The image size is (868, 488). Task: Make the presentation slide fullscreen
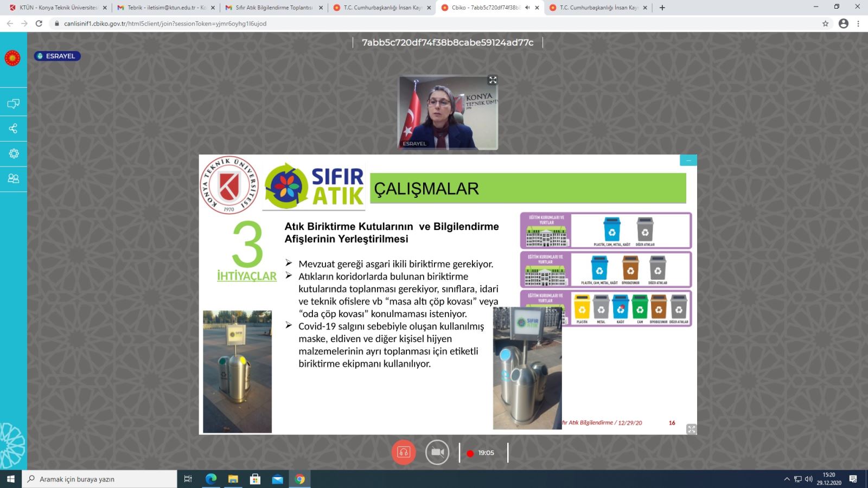691,429
